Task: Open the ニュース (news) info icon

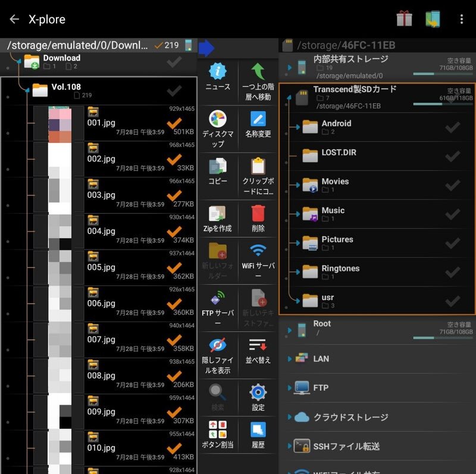Action: tap(218, 71)
